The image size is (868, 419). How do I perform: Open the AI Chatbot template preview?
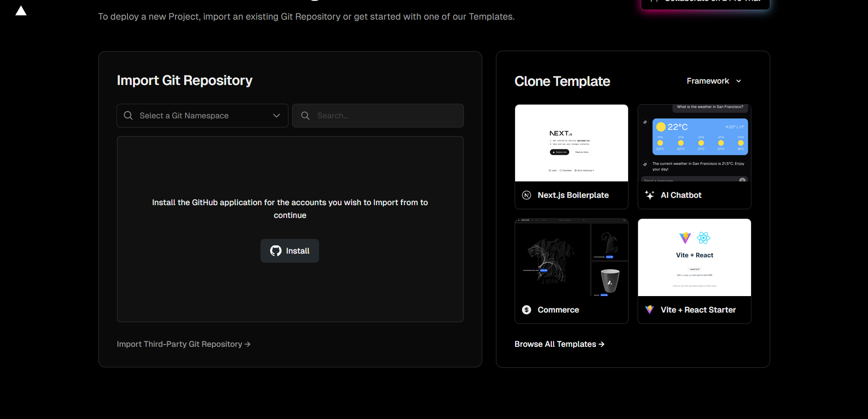(694, 143)
